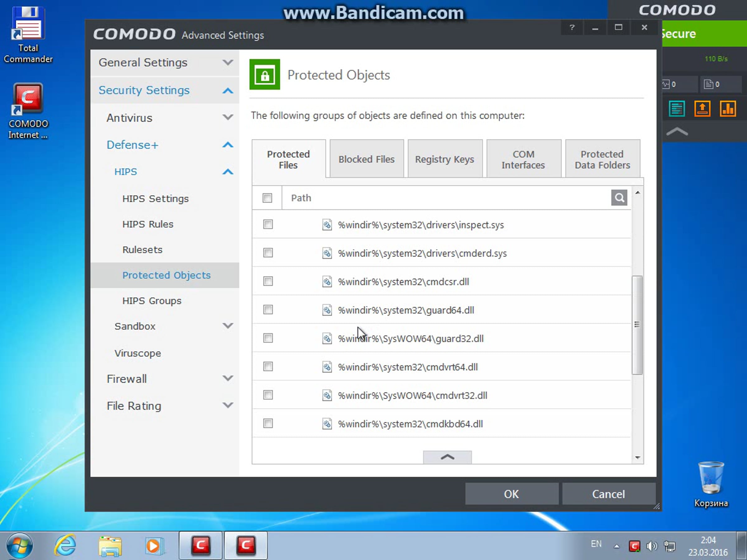The image size is (747, 560).
Task: Check the inspect.sys row checkbox
Action: [x=268, y=225]
